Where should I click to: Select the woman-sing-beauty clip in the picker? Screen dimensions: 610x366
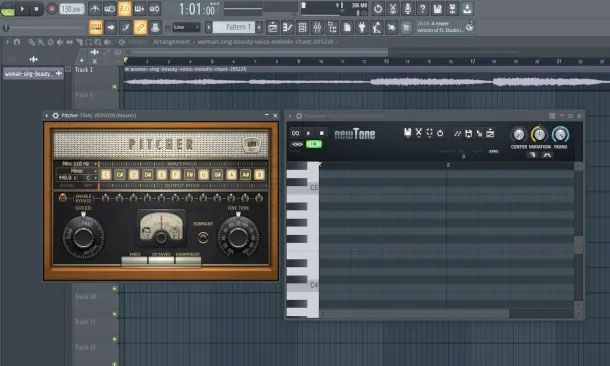(x=33, y=74)
